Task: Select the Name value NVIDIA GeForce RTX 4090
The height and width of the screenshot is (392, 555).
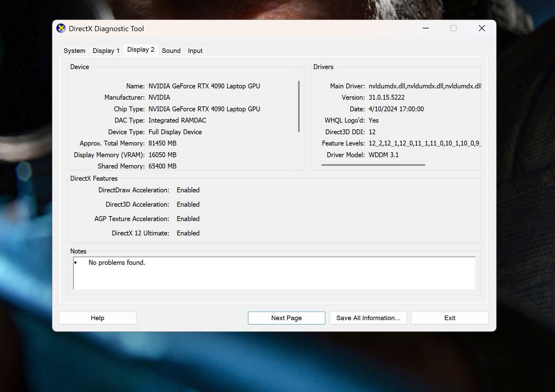Action: pyautogui.click(x=204, y=86)
